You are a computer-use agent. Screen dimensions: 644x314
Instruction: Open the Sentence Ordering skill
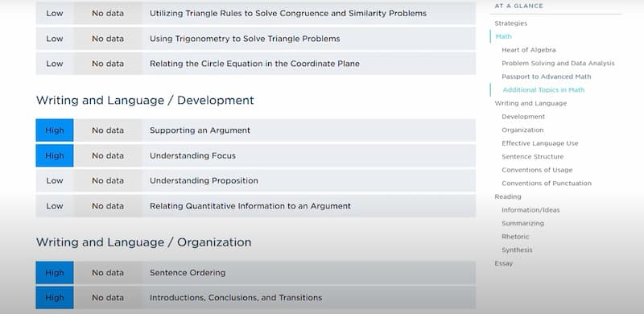pyautogui.click(x=255, y=272)
